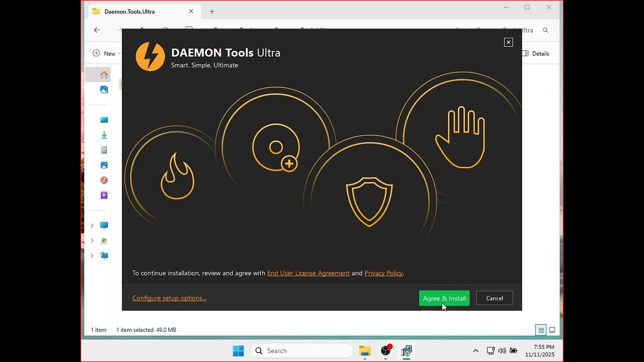Open Documents folder in Explorer sidebar

[104, 150]
